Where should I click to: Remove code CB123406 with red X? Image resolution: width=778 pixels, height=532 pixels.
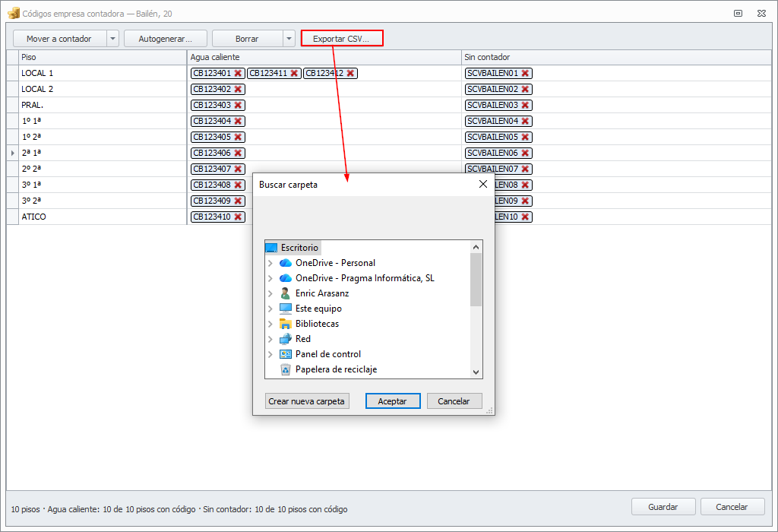[238, 153]
